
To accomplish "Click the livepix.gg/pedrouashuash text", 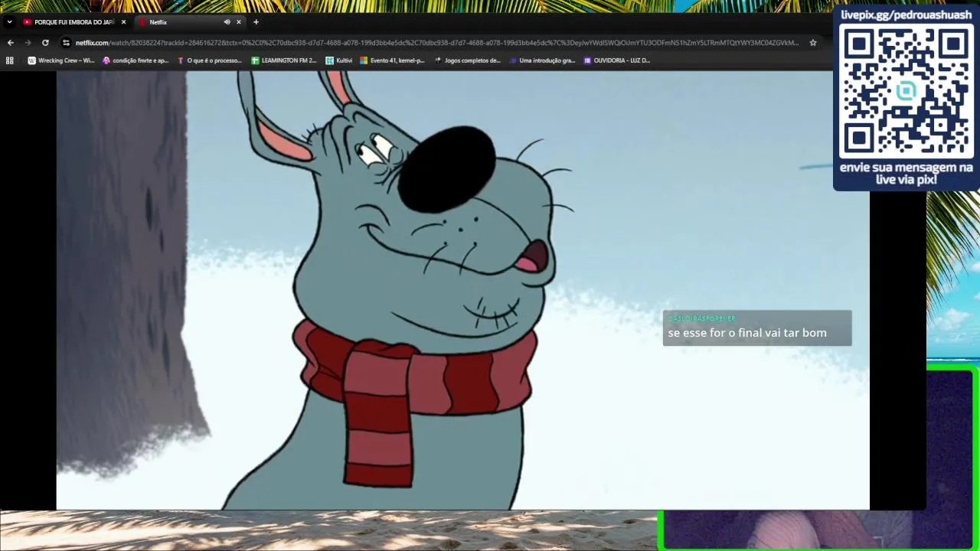I will tap(906, 15).
